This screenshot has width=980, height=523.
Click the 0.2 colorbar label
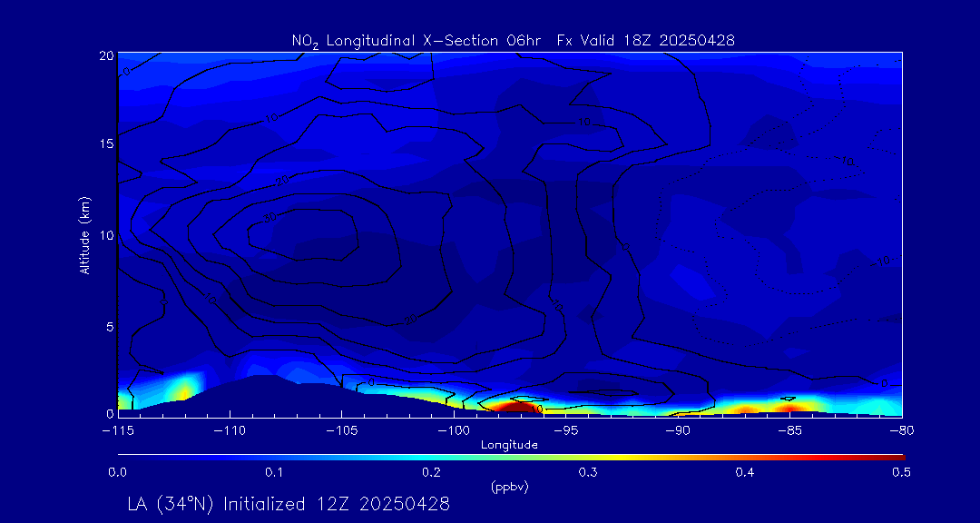[x=431, y=473]
